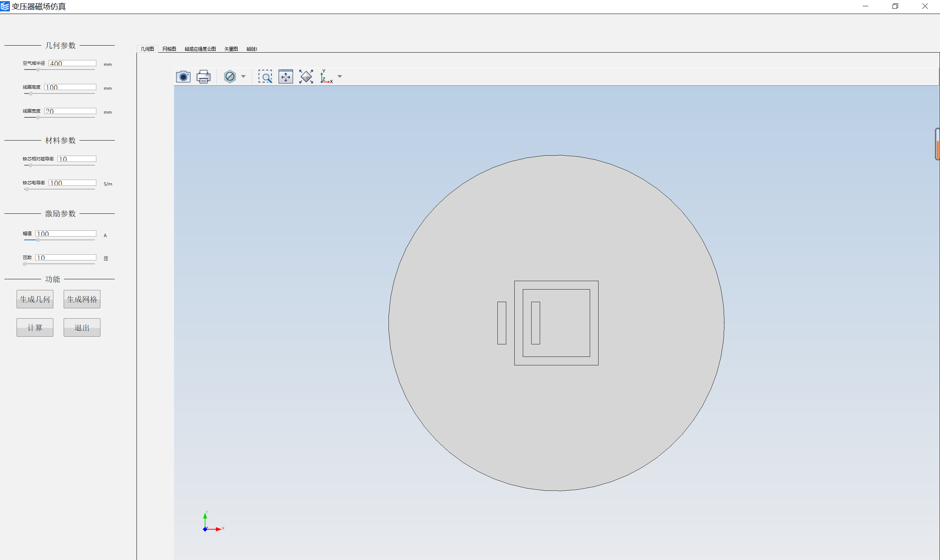Viewport: 940px width, 560px height.
Task: Click the 激励参数 section heading
Action: pos(60,213)
